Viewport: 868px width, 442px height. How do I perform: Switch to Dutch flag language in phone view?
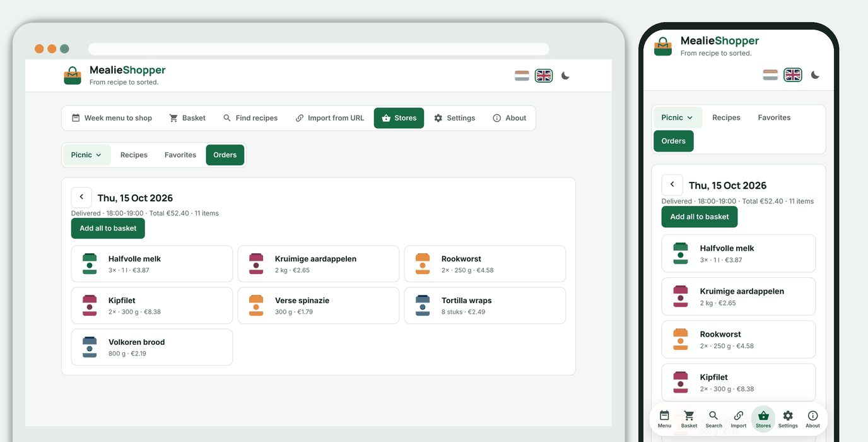pos(770,75)
